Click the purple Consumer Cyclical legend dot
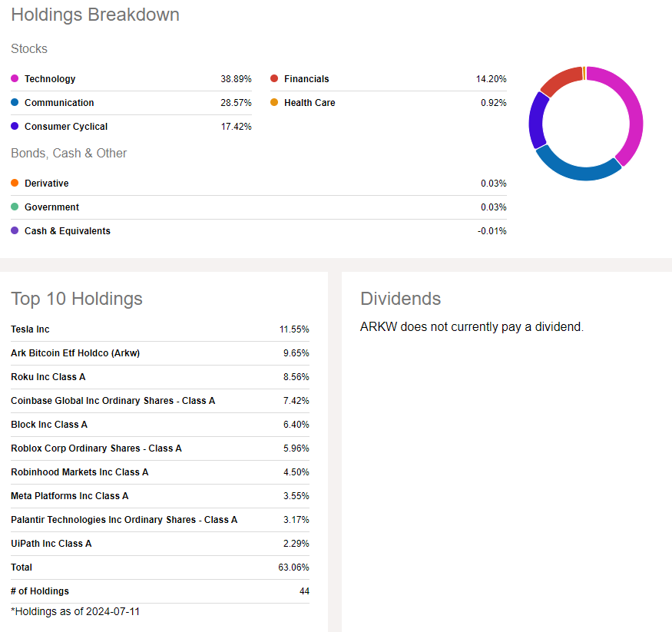 tap(15, 127)
